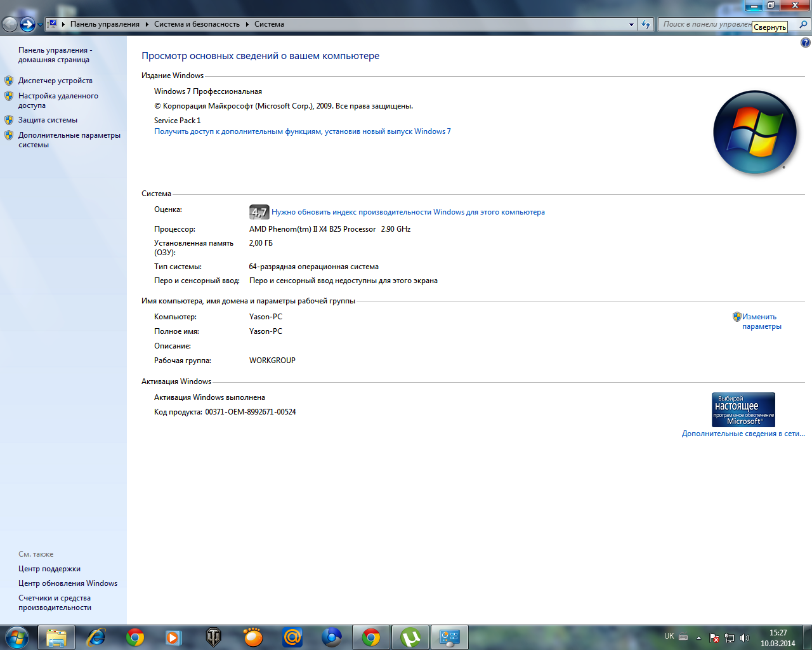This screenshot has height=650, width=812.
Task: Click the 'Yason-PC' computer name value
Action: [266, 317]
